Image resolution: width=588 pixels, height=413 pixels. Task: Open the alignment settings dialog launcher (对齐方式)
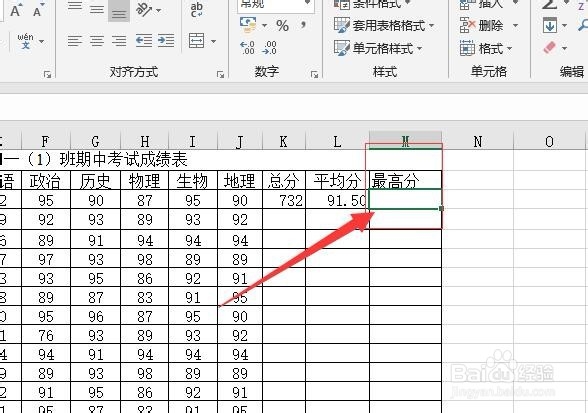pos(220,75)
